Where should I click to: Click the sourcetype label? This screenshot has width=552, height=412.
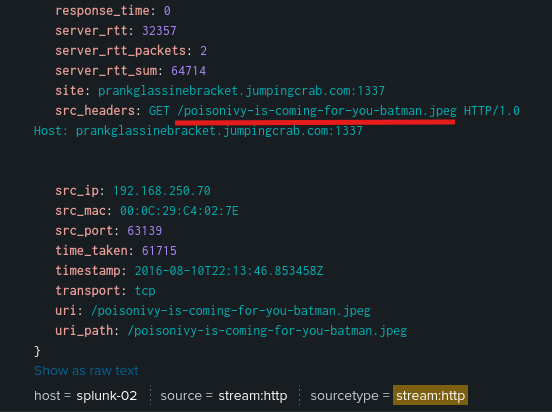(x=344, y=396)
